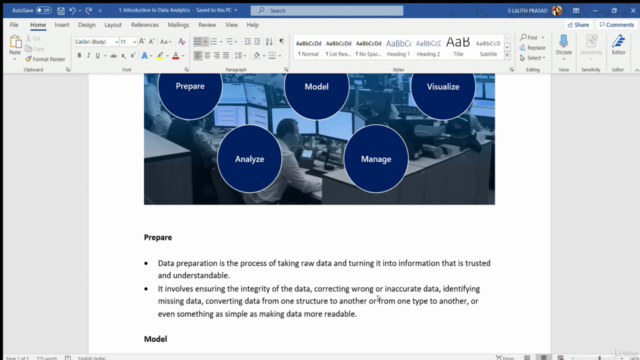Align text left
Screen dimensions: 640x360
pyautogui.click(x=198, y=56)
